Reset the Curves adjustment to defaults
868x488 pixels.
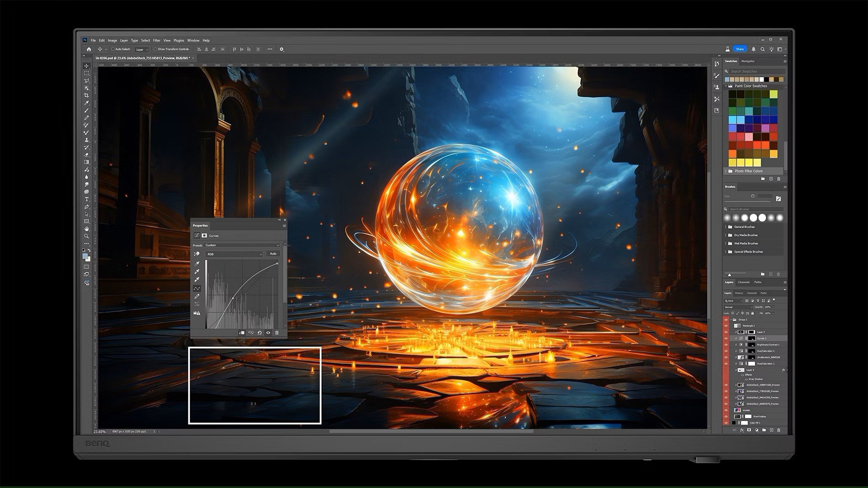click(259, 333)
